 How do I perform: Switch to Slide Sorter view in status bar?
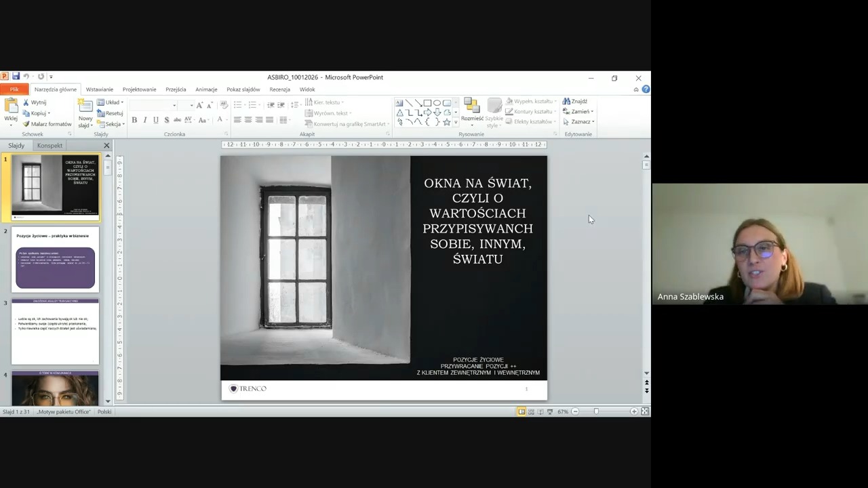[531, 411]
